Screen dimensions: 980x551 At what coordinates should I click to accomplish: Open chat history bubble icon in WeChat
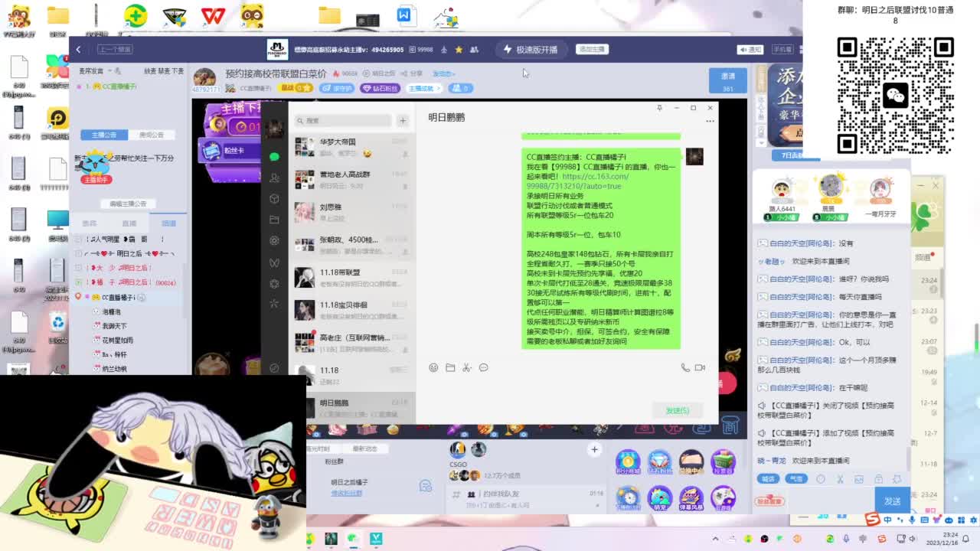click(x=484, y=368)
